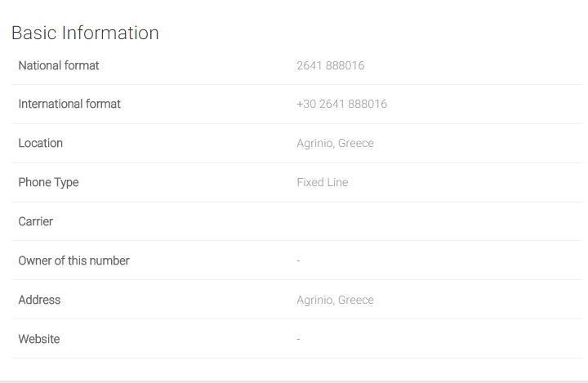Click the empty Carrier value cell
588x383 pixels.
[408, 221]
